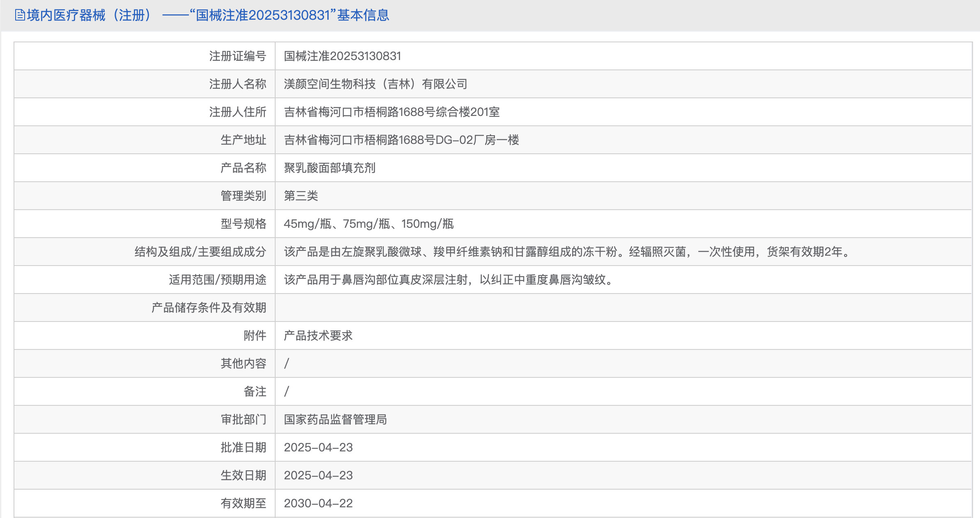Click the 45mg/瓶、75mg/瓶、150mg/瓶 specification text
The width and height of the screenshot is (980, 518).
coord(368,224)
